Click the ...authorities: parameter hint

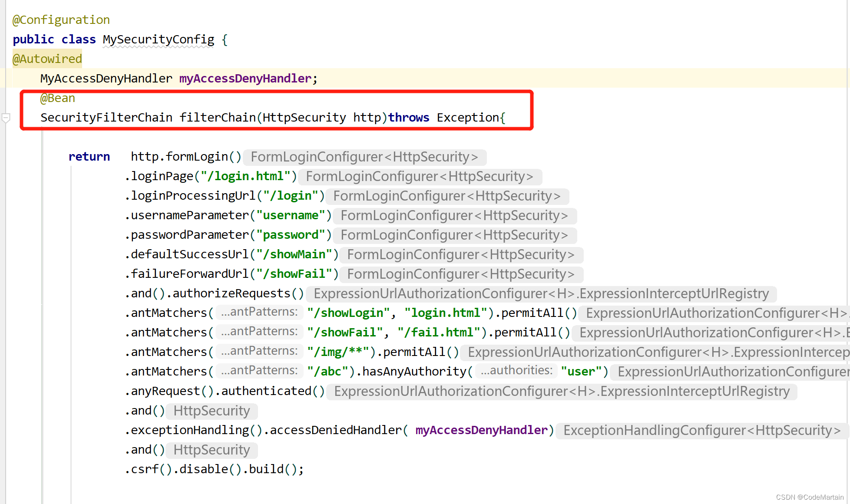(516, 371)
